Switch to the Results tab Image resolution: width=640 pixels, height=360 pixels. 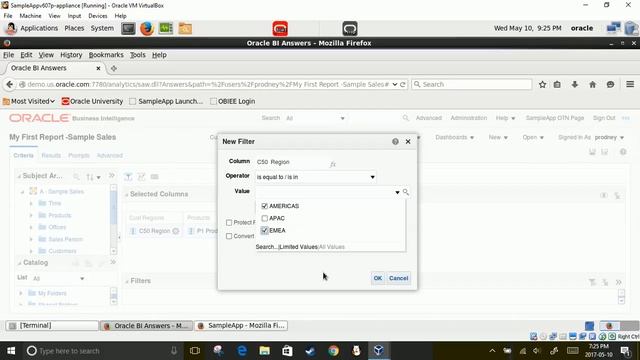pos(51,156)
